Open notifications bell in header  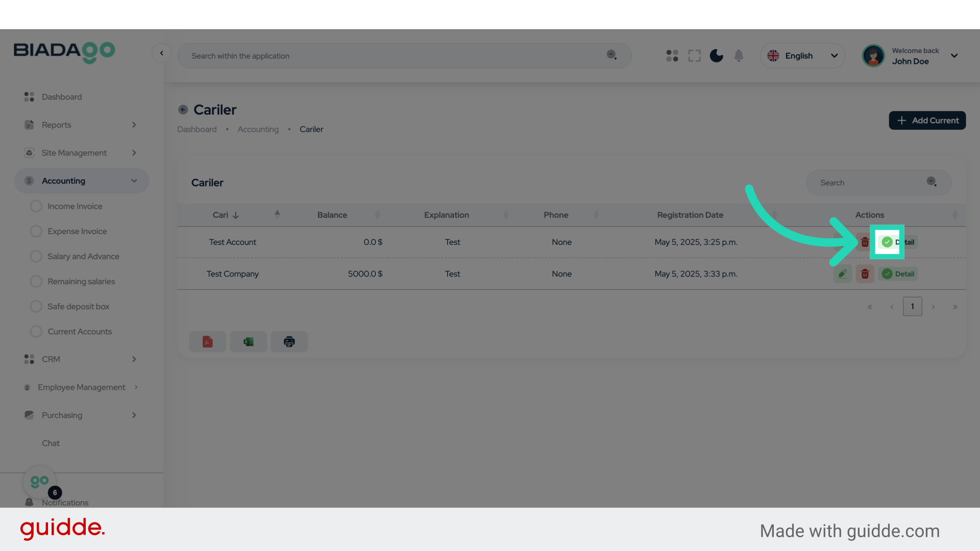click(739, 56)
